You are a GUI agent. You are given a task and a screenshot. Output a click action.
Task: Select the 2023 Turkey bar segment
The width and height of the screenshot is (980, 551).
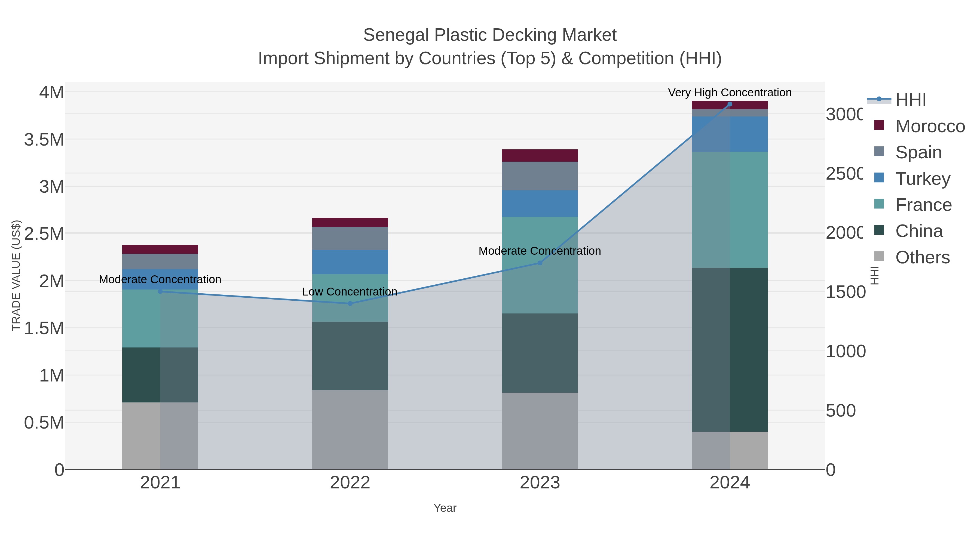point(540,204)
